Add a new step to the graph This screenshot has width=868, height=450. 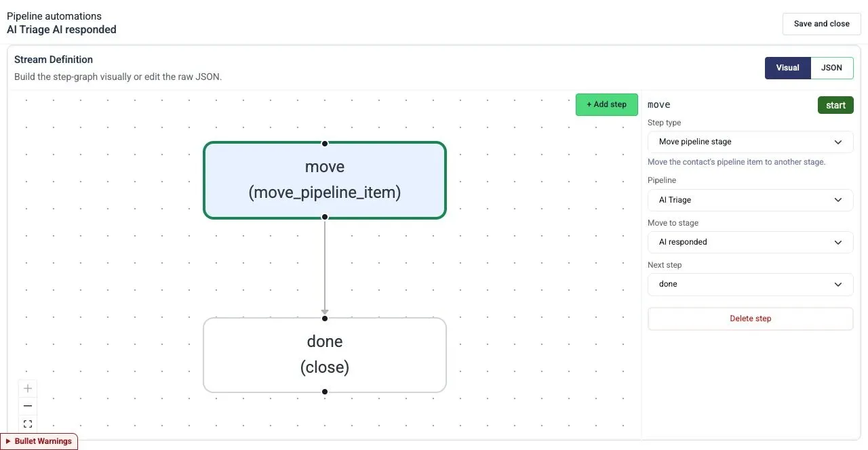tap(607, 104)
